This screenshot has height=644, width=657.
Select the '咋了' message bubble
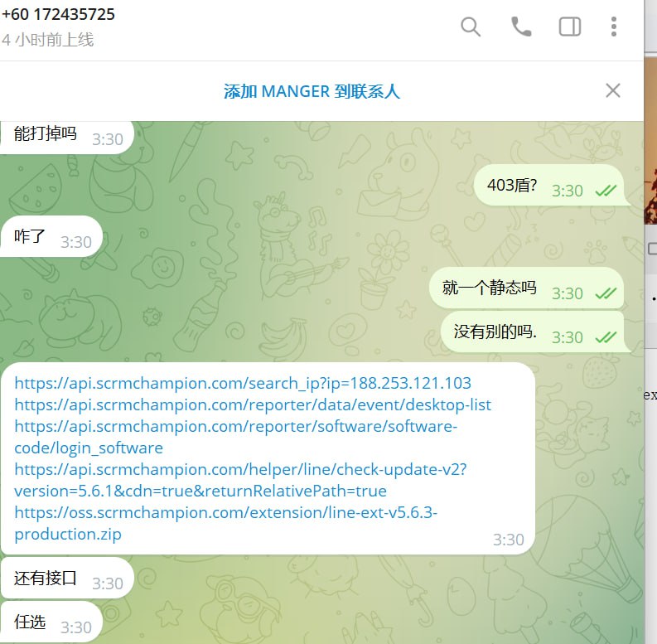click(51, 236)
